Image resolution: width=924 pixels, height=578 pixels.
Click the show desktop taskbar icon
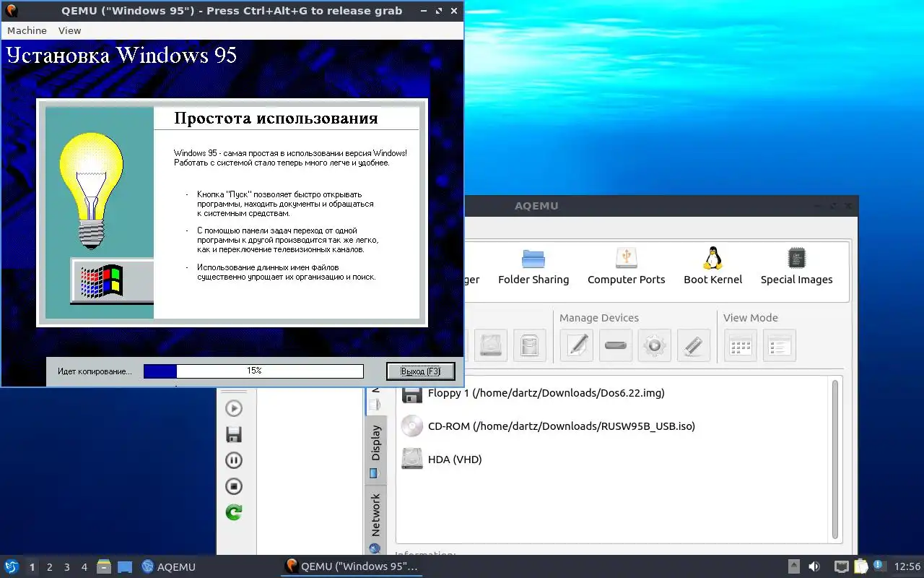tap(125, 566)
